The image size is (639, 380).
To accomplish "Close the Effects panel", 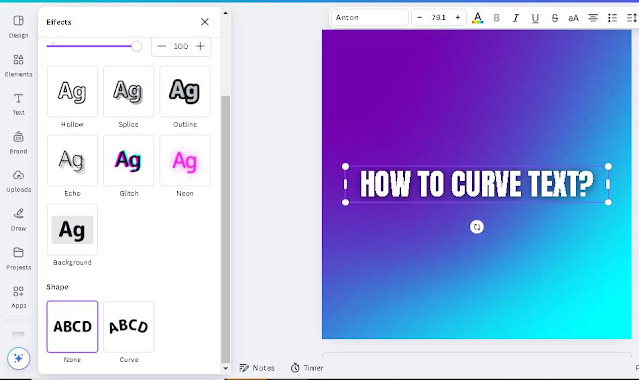I will tap(205, 22).
